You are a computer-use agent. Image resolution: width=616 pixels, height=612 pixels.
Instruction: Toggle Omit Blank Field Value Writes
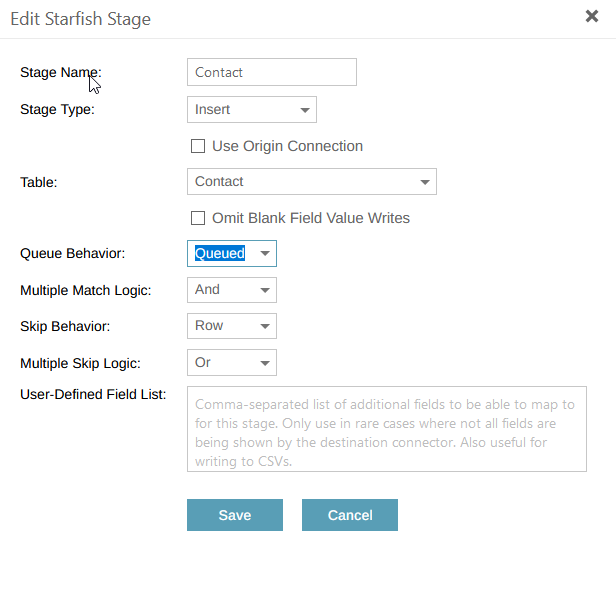[198, 218]
